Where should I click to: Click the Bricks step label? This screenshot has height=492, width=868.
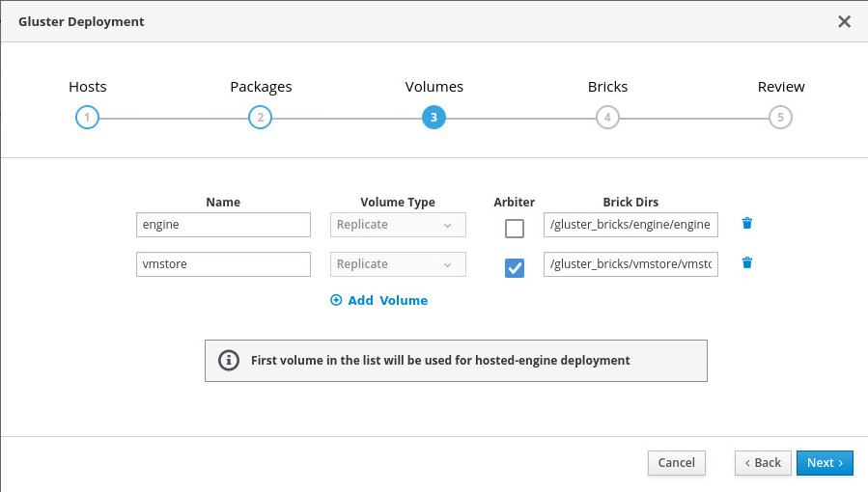[x=607, y=87]
